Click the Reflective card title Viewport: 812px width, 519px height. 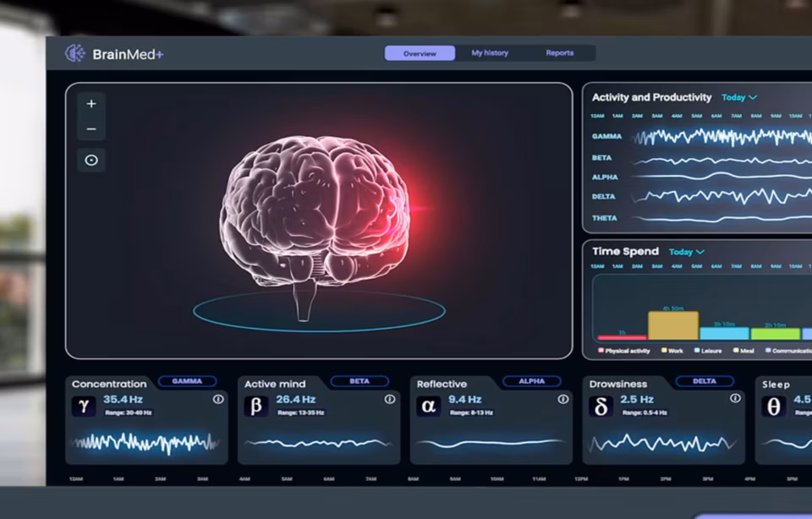tap(442, 384)
